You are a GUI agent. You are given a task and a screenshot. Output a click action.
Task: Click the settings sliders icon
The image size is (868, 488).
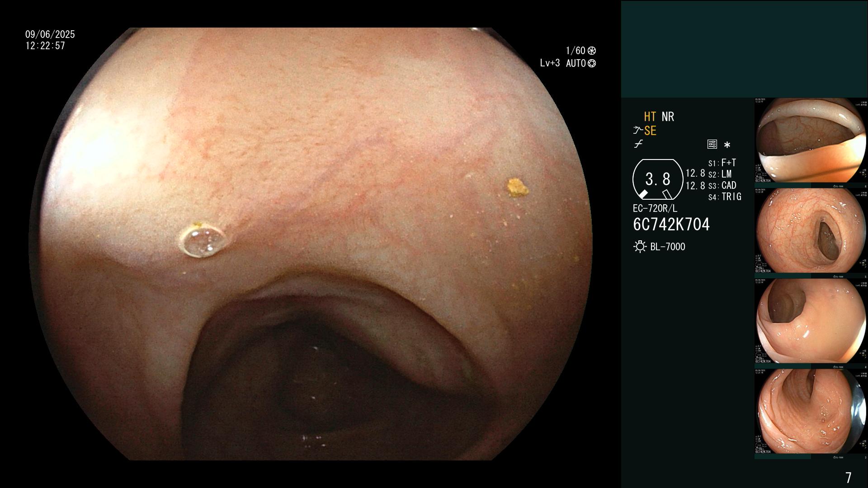(712, 145)
